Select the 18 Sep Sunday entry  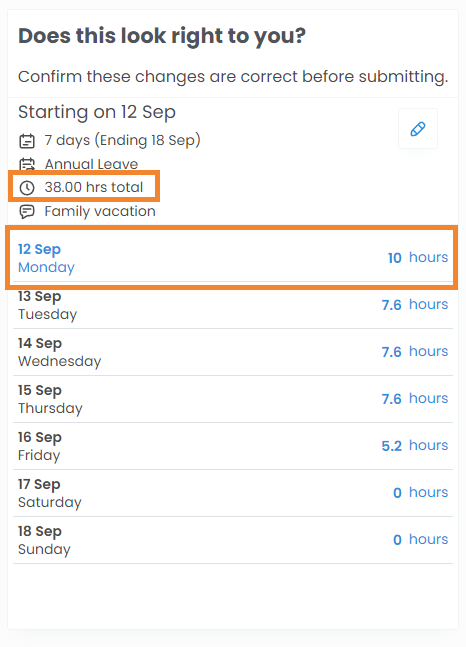coord(233,541)
